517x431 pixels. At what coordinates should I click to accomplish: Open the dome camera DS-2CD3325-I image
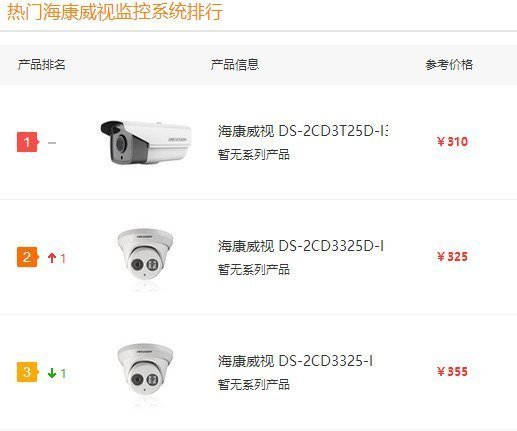point(145,372)
